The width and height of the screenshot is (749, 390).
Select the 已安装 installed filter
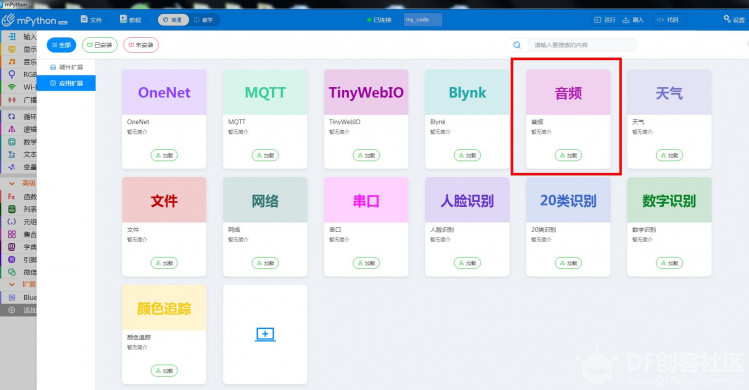tap(99, 45)
